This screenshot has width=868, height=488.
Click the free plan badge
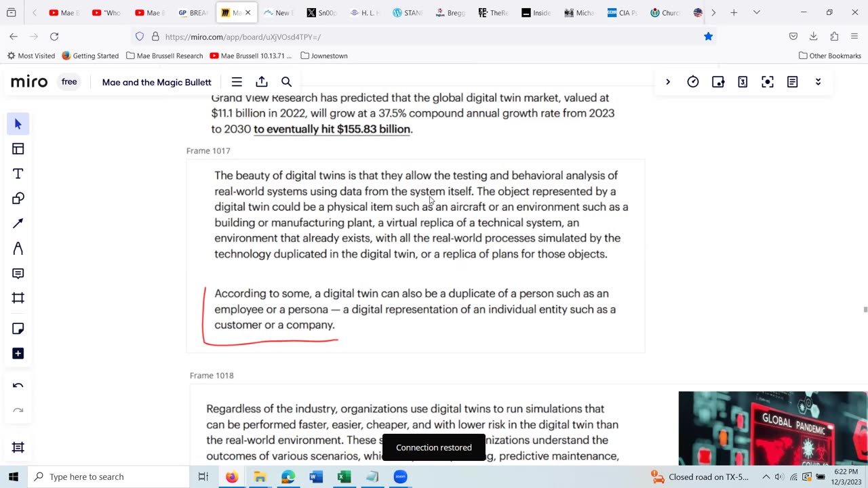coord(69,82)
